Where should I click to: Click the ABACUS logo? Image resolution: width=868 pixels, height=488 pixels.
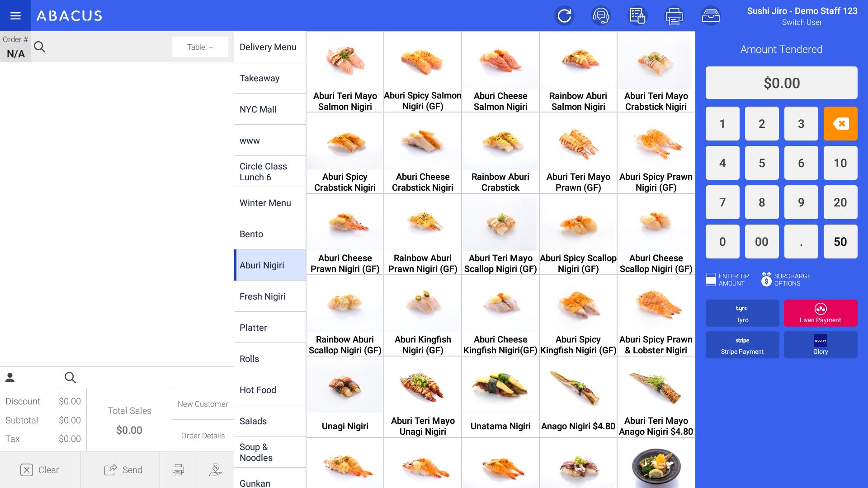point(69,16)
